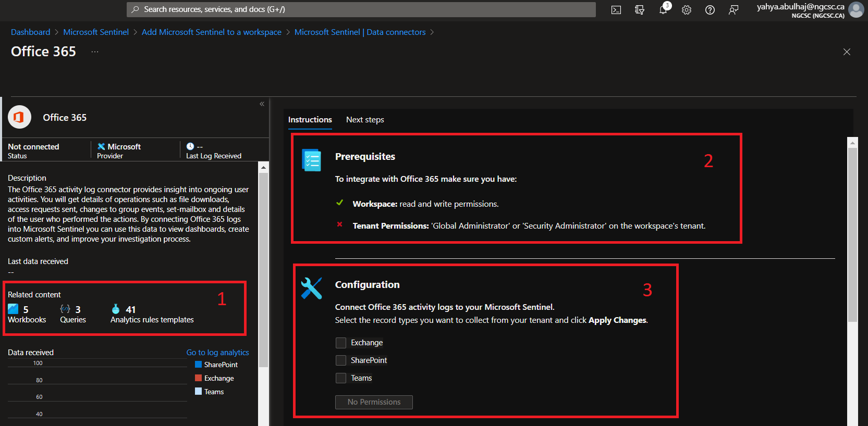
Task: Click the Last Log Received clock icon
Action: [190, 146]
